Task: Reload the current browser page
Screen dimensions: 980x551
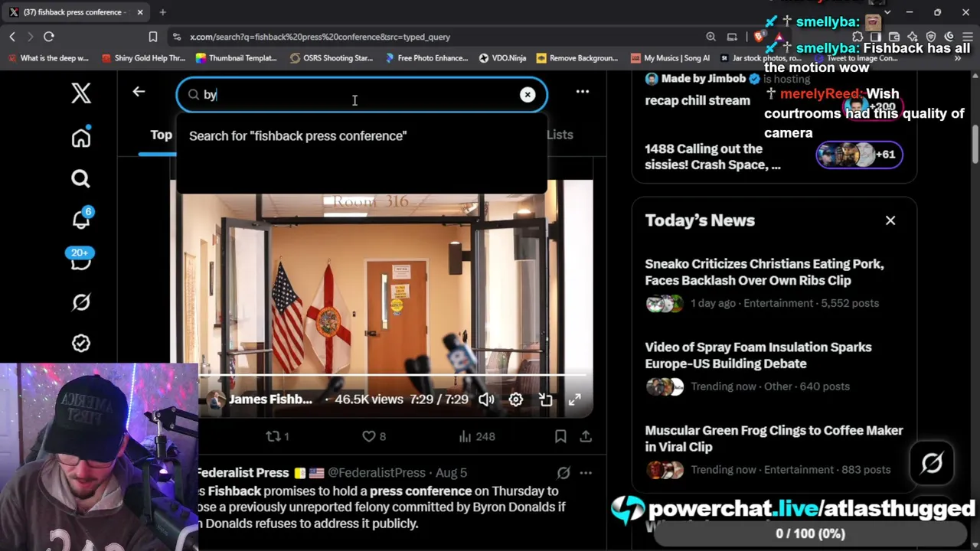Action: coord(49,37)
